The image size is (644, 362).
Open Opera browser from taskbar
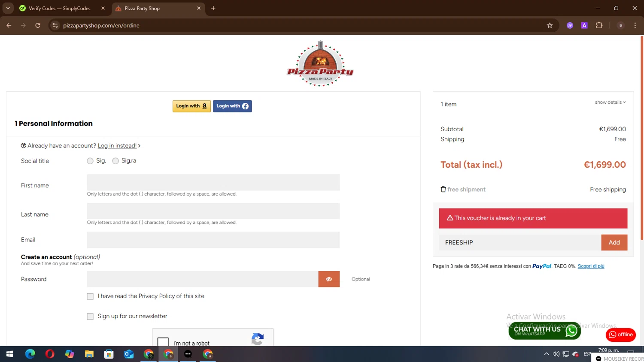50,354
